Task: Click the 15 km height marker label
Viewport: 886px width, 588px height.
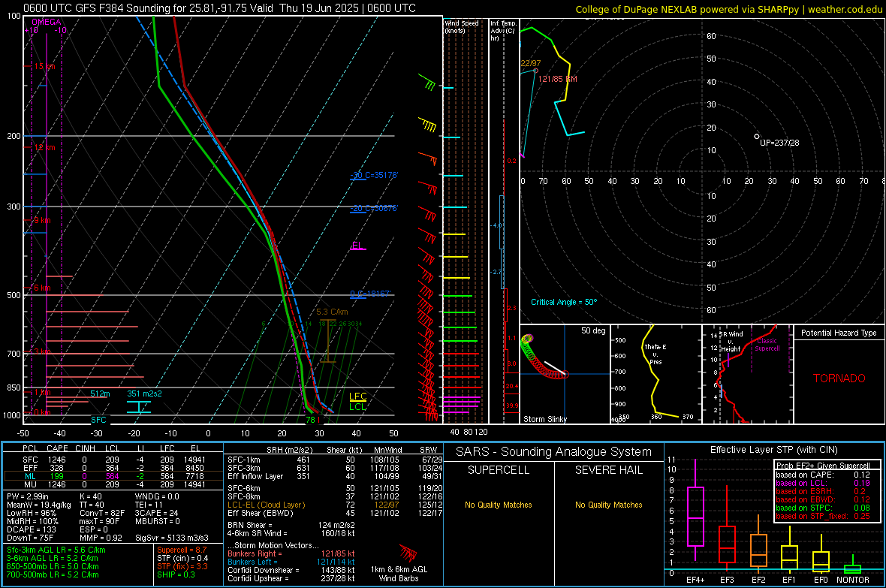Action: tap(44, 66)
